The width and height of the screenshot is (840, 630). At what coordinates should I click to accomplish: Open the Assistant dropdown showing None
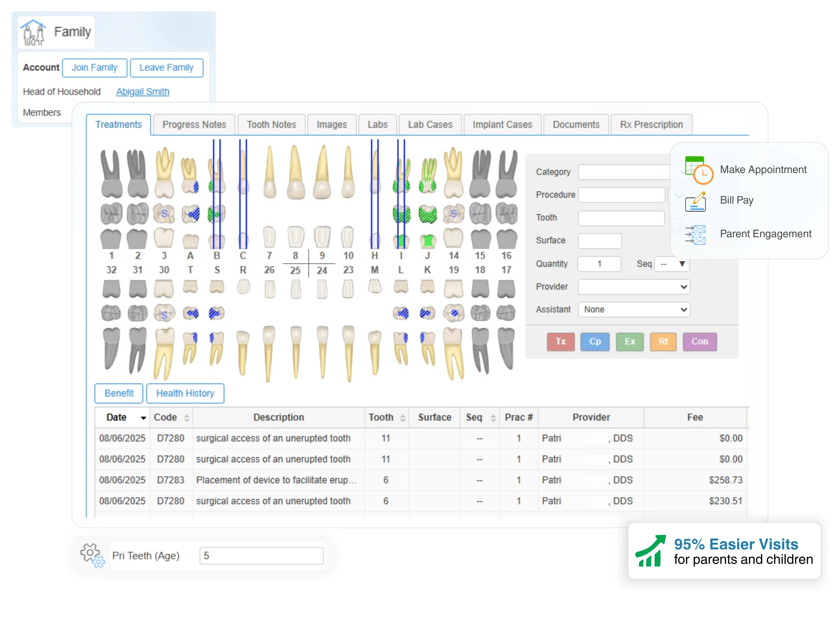(633, 309)
